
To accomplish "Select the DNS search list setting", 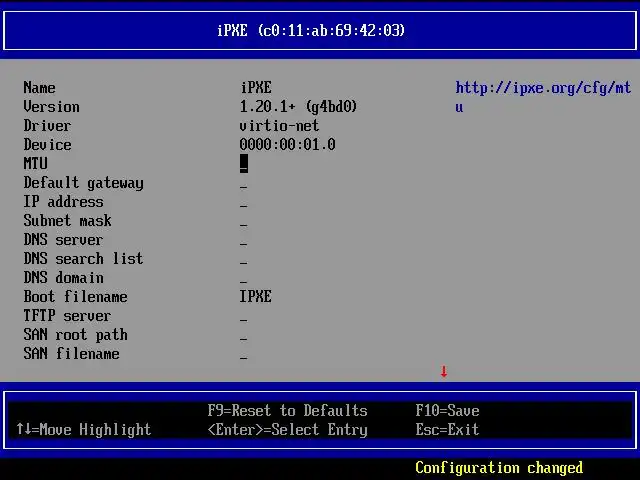I will click(x=83, y=258).
